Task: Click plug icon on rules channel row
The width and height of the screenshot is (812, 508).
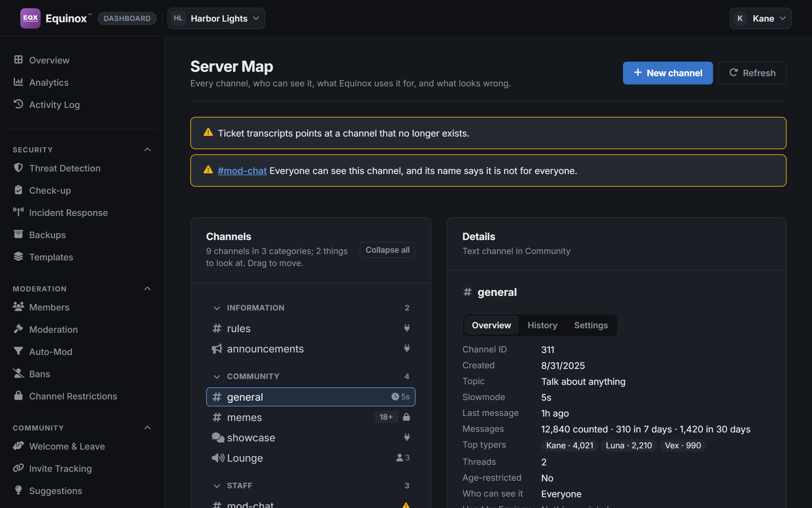Action: 407,328
